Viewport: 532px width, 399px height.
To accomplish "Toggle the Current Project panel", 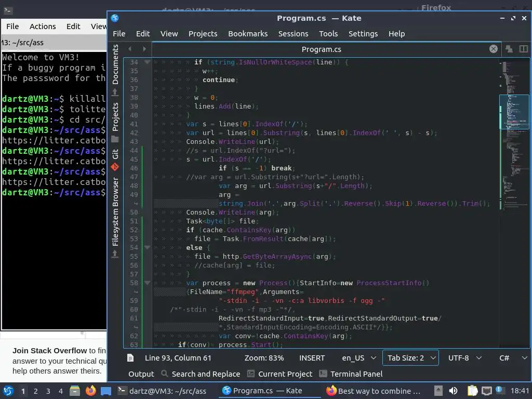I will pyautogui.click(x=280, y=374).
